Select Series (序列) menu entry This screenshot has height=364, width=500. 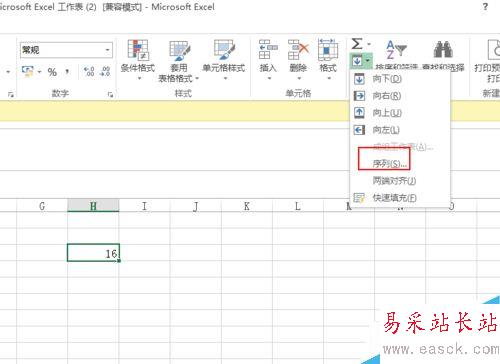[400, 164]
